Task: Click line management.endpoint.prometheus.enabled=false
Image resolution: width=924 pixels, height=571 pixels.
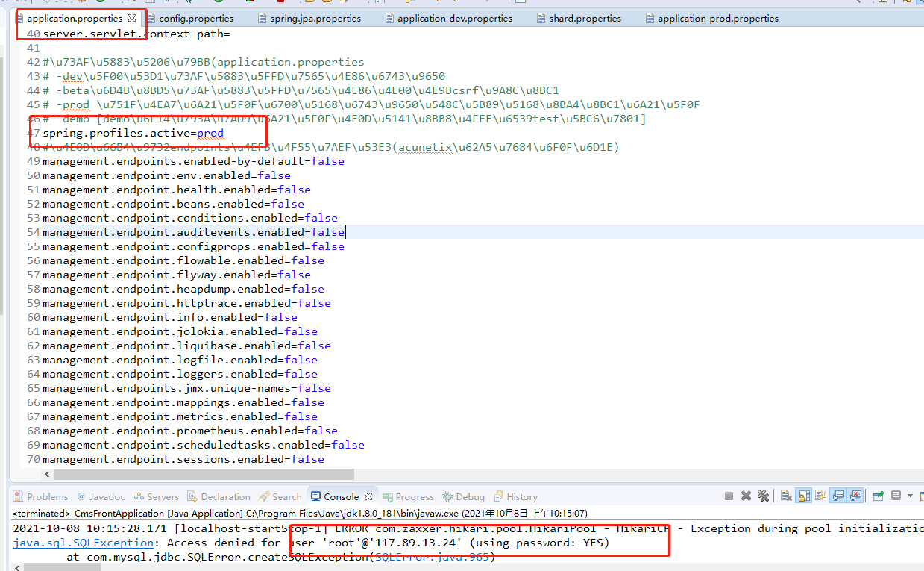Action: (190, 431)
